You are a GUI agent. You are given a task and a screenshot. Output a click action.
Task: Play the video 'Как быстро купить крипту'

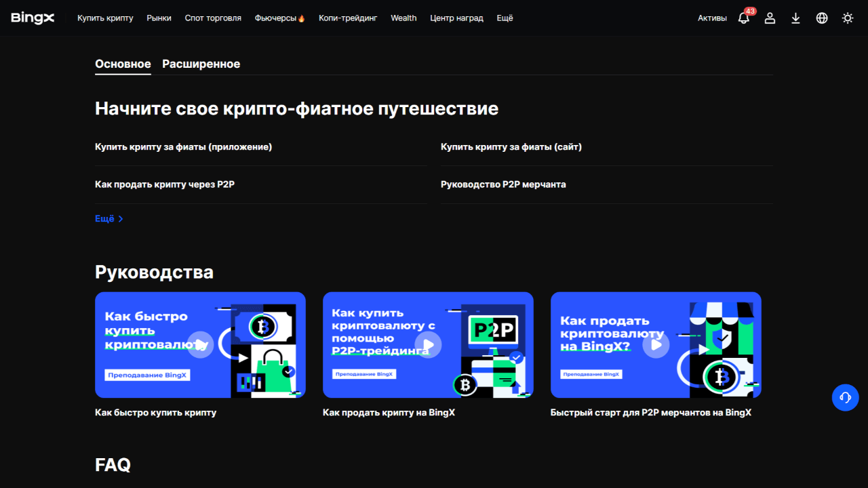[x=200, y=344]
